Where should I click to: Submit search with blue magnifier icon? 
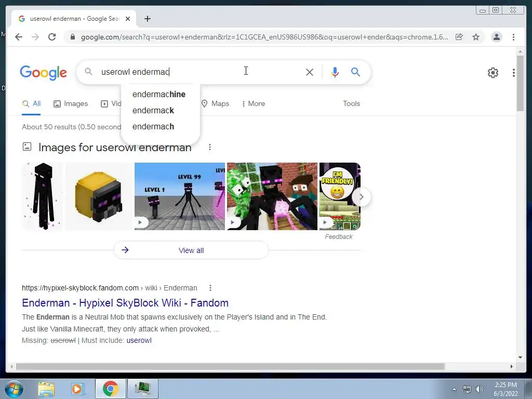tap(355, 72)
